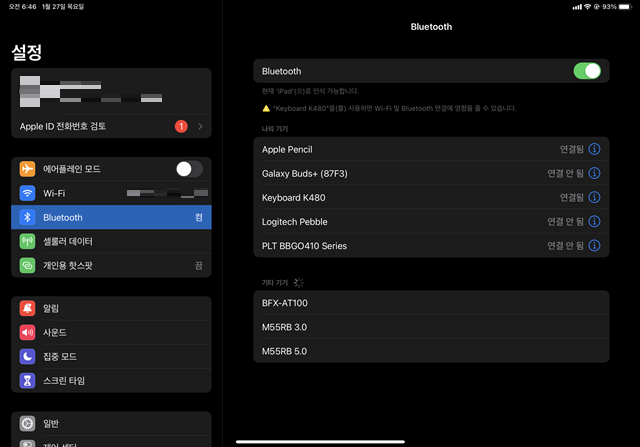Open the 집중 모드 settings
640x447 pixels.
coord(111,356)
